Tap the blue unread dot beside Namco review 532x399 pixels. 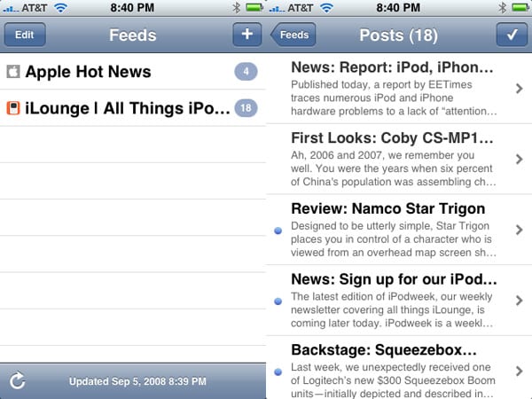point(278,231)
